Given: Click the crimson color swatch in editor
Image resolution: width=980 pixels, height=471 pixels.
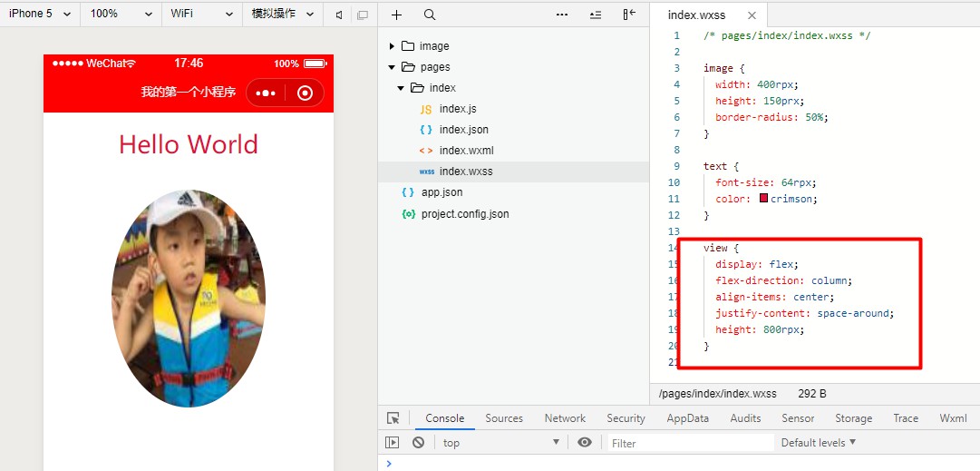Looking at the screenshot, I should click(x=764, y=199).
